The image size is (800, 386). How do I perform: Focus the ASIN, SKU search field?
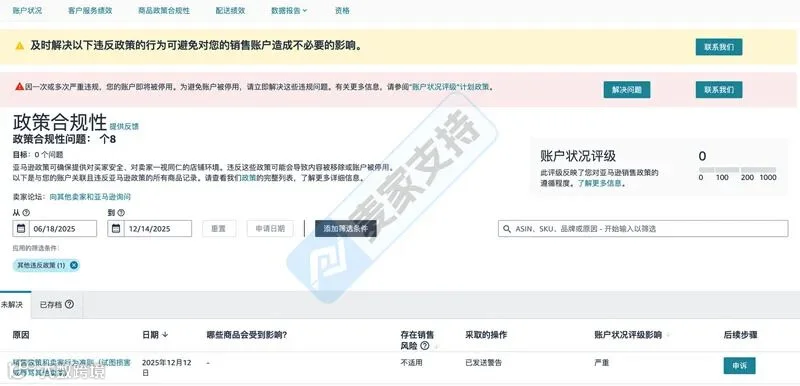point(643,228)
